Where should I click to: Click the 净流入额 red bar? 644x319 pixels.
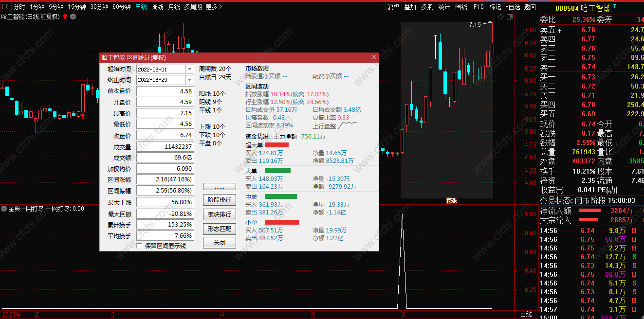[589, 211]
